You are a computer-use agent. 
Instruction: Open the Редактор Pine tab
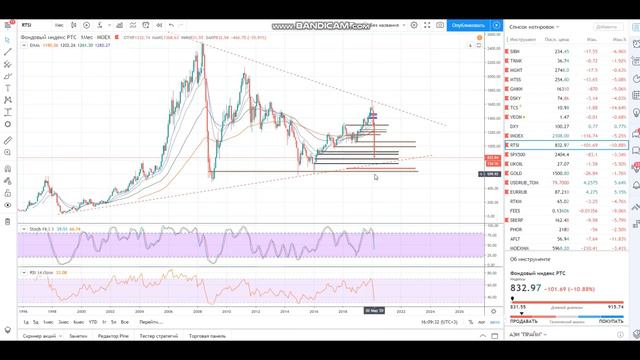[x=113, y=336]
